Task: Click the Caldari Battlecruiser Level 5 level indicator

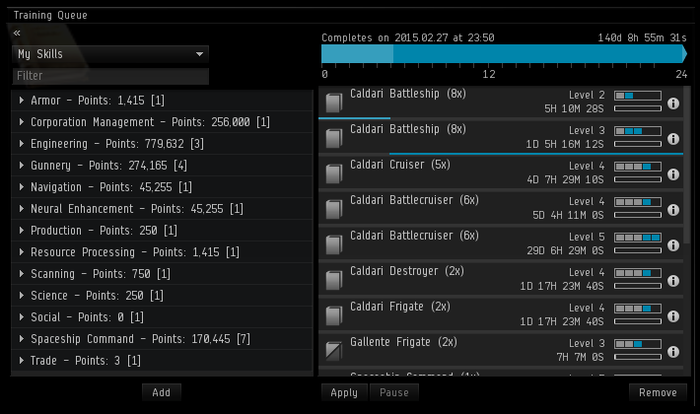Action: click(x=638, y=237)
